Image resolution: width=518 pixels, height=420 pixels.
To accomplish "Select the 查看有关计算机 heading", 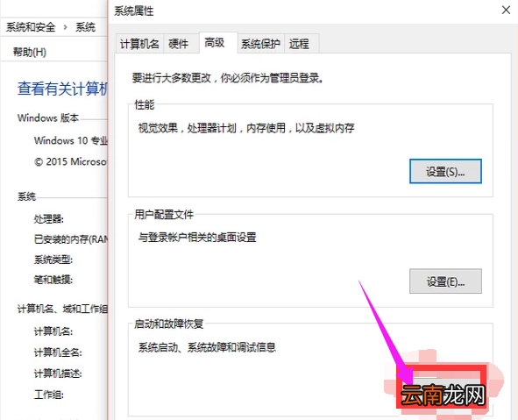I will point(62,89).
